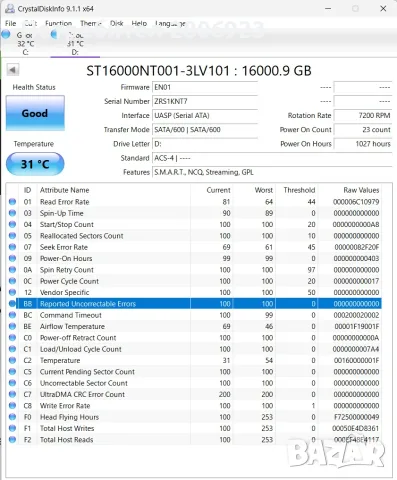Click status dot for Total Host Writes
The height and width of the screenshot is (480, 397).
tap(12, 428)
